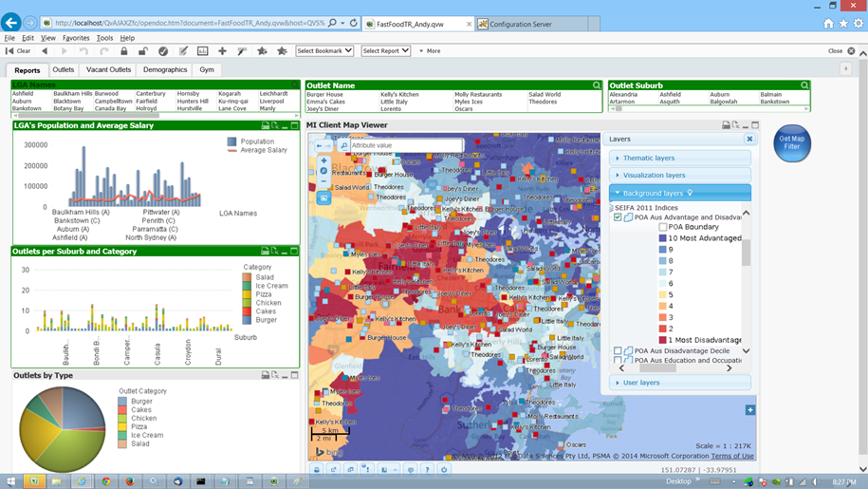Switch to the Gym tab
Image resolution: width=868 pixels, height=489 pixels.
(x=207, y=69)
